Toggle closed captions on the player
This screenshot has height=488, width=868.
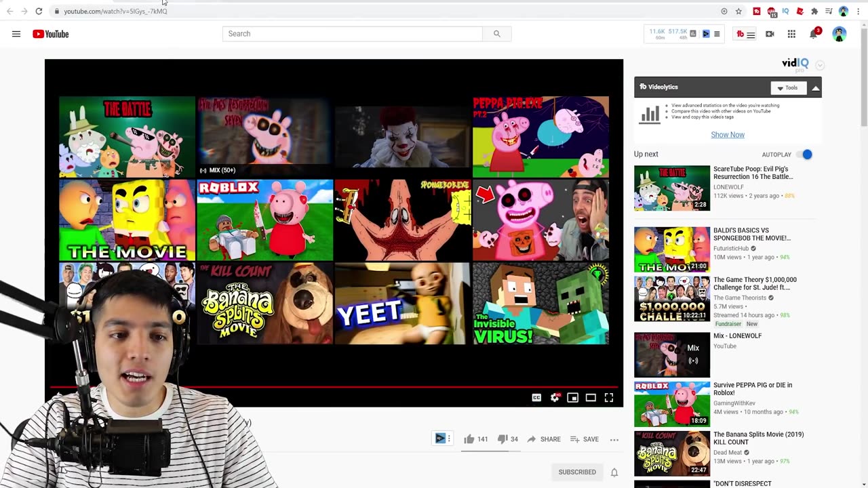point(536,398)
